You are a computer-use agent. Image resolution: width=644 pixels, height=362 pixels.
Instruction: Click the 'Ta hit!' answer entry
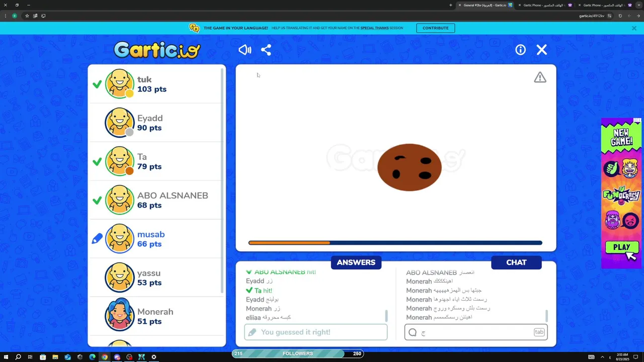[259, 291]
